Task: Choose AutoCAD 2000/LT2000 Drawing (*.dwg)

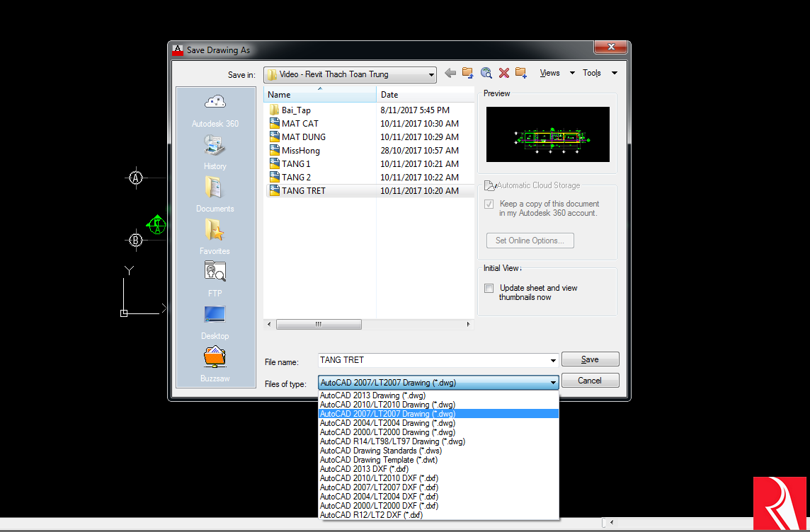Action: click(438, 432)
